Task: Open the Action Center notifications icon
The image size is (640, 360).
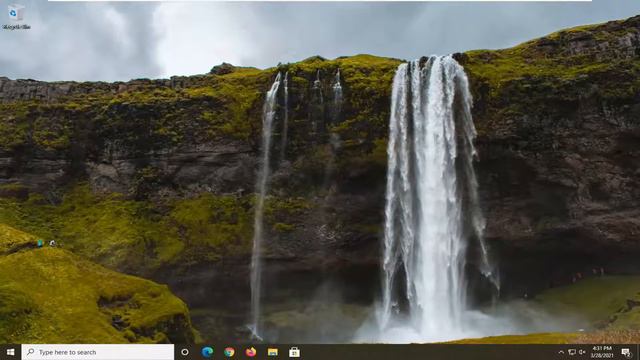Action: tap(626, 352)
